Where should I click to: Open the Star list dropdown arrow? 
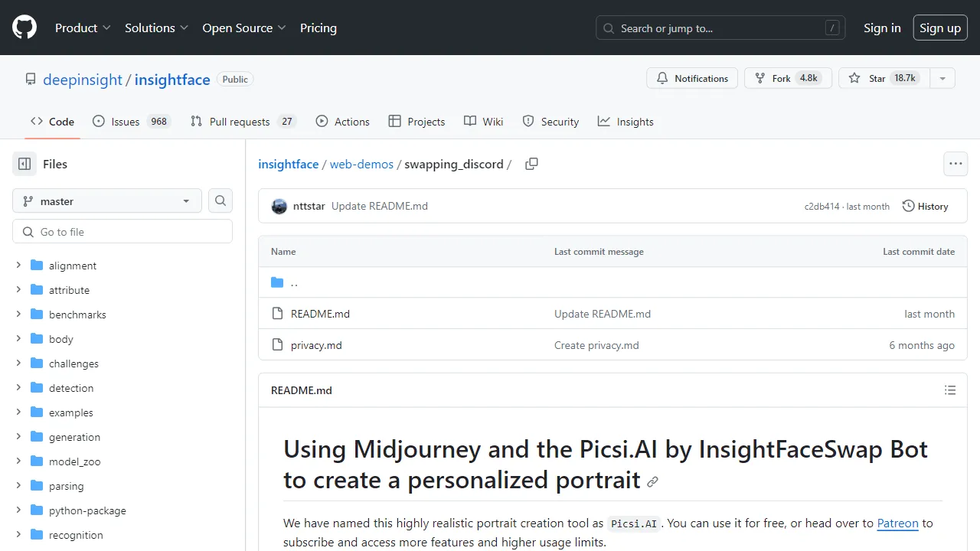coord(942,78)
